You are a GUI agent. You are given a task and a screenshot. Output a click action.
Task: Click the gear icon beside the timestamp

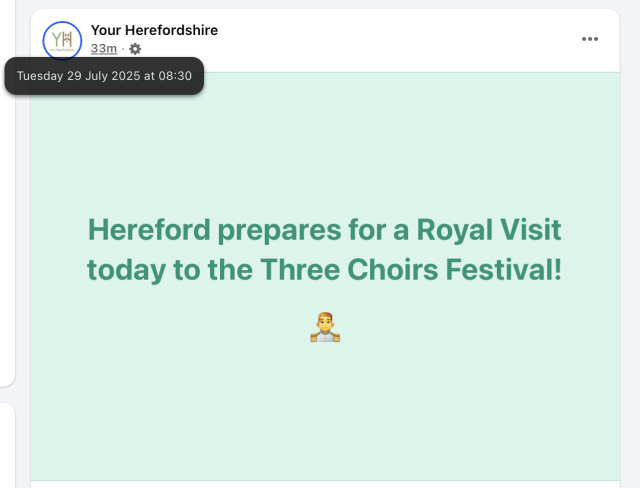pos(136,48)
